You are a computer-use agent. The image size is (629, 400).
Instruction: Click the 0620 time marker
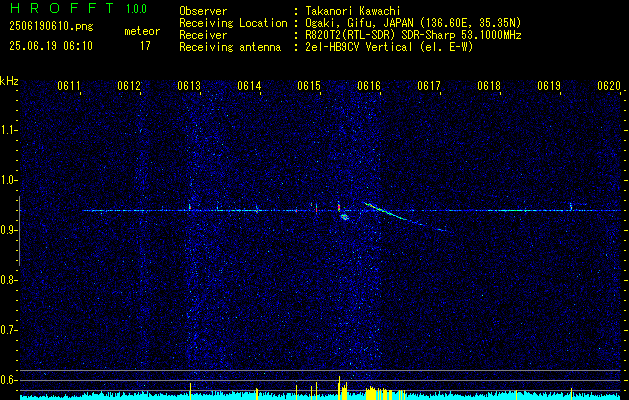tap(609, 86)
